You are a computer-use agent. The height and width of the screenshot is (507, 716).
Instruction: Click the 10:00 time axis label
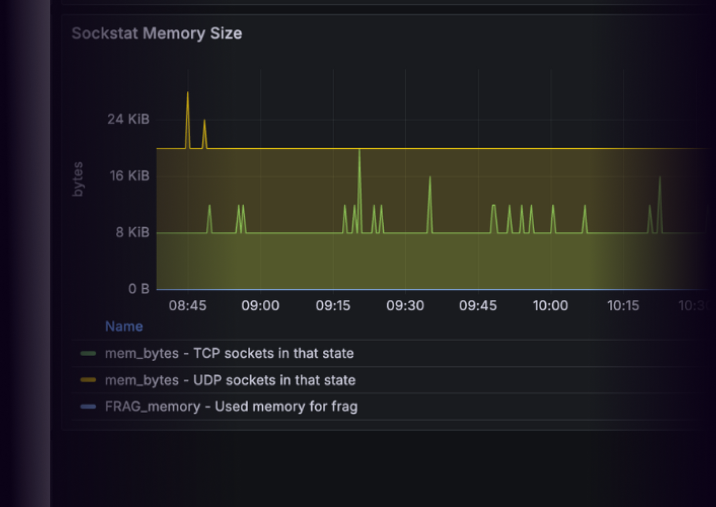pos(550,306)
